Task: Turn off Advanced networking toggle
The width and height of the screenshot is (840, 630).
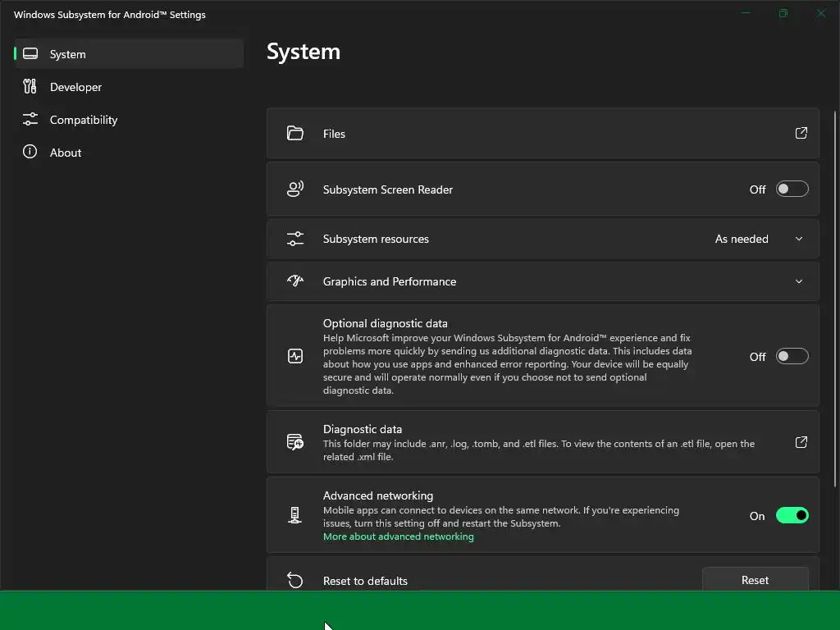Action: click(x=792, y=515)
